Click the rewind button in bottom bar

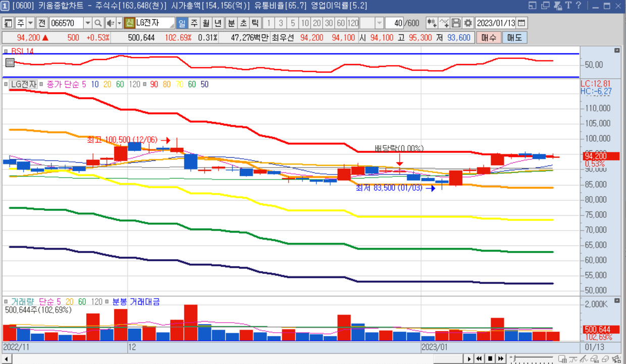point(479,358)
